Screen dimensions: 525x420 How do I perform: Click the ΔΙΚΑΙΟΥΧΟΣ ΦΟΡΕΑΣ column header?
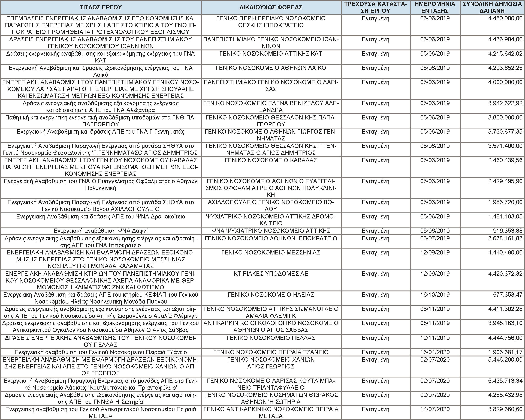pyautogui.click(x=271, y=7)
